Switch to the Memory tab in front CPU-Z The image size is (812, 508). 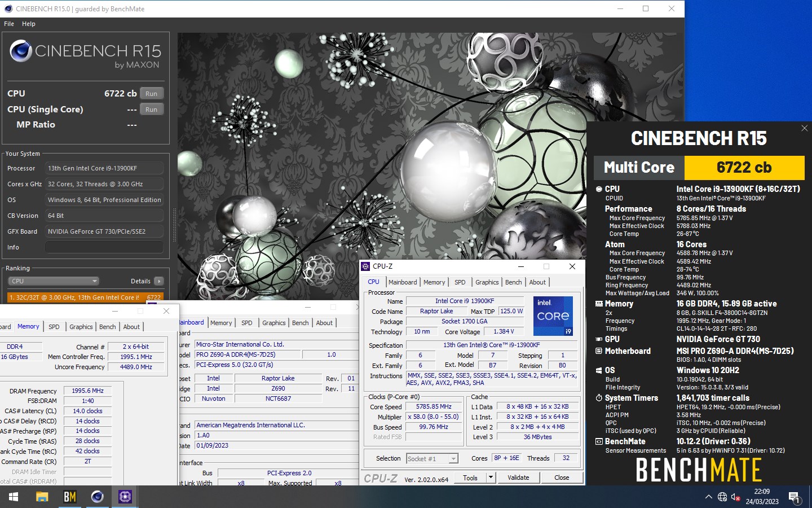pos(434,282)
